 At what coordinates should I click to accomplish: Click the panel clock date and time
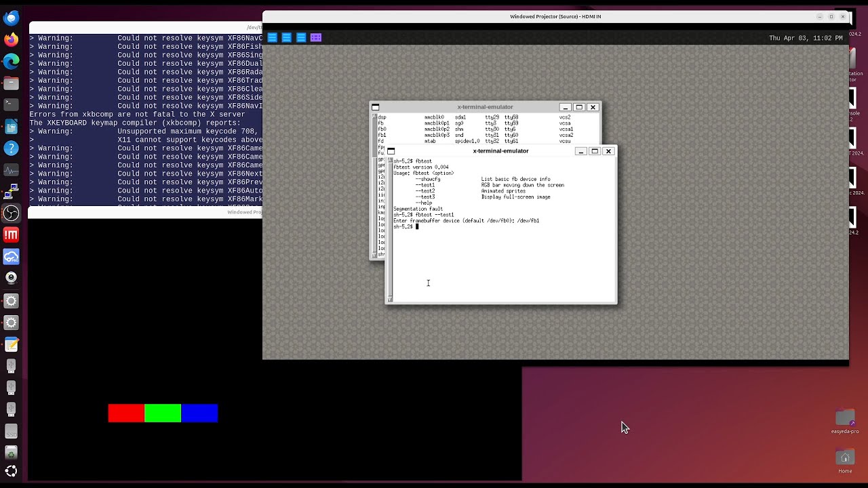point(806,39)
